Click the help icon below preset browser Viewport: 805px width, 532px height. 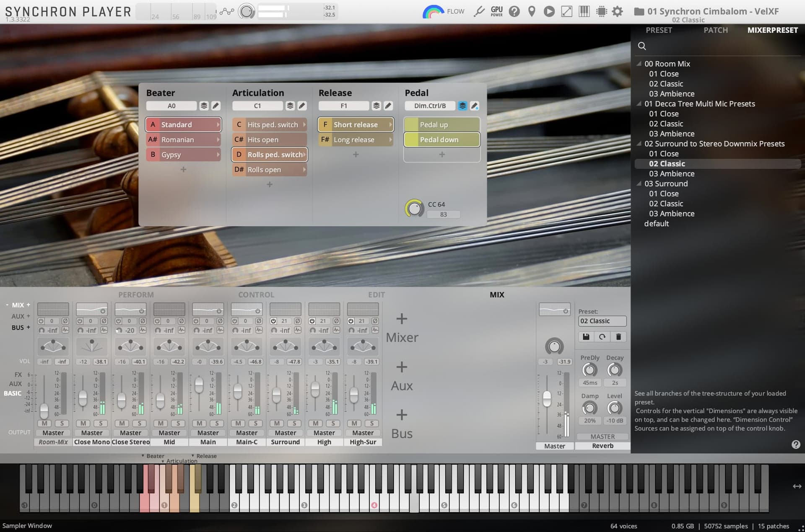pos(796,444)
